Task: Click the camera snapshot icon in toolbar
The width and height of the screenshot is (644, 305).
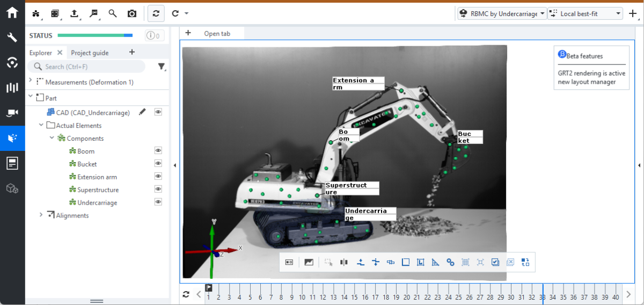Action: coord(131,13)
